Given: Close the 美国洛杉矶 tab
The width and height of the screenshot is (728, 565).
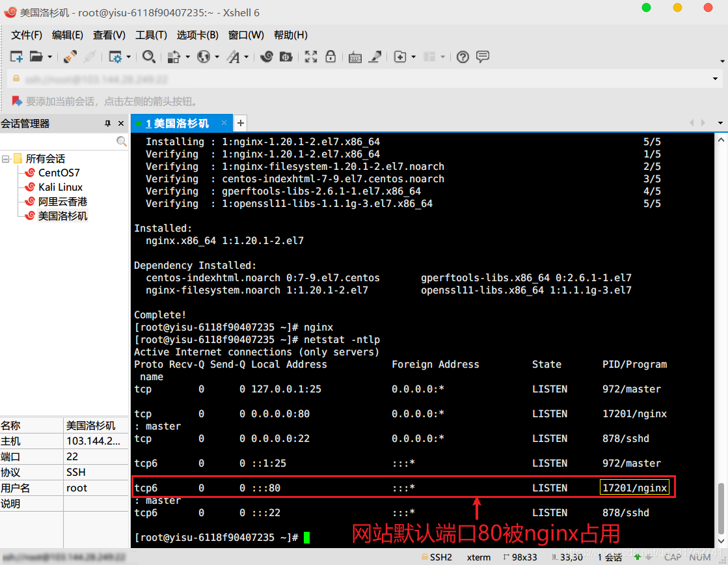Looking at the screenshot, I should 224,122.
